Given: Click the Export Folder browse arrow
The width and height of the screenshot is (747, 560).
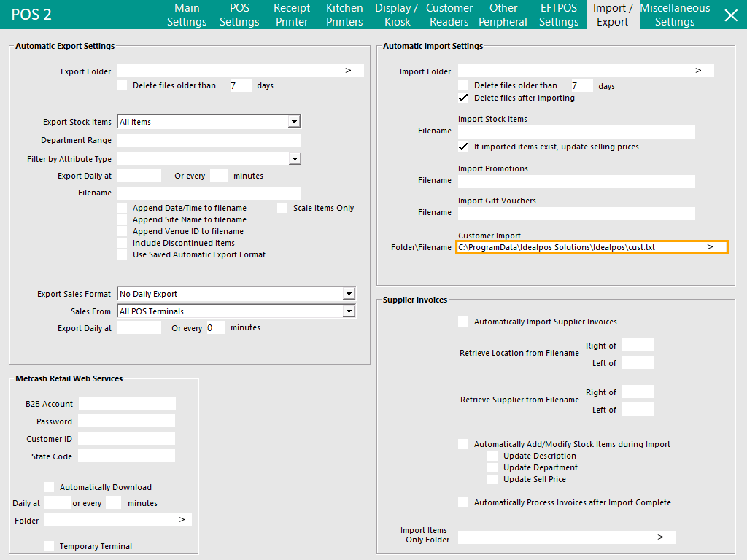Looking at the screenshot, I should pyautogui.click(x=349, y=71).
